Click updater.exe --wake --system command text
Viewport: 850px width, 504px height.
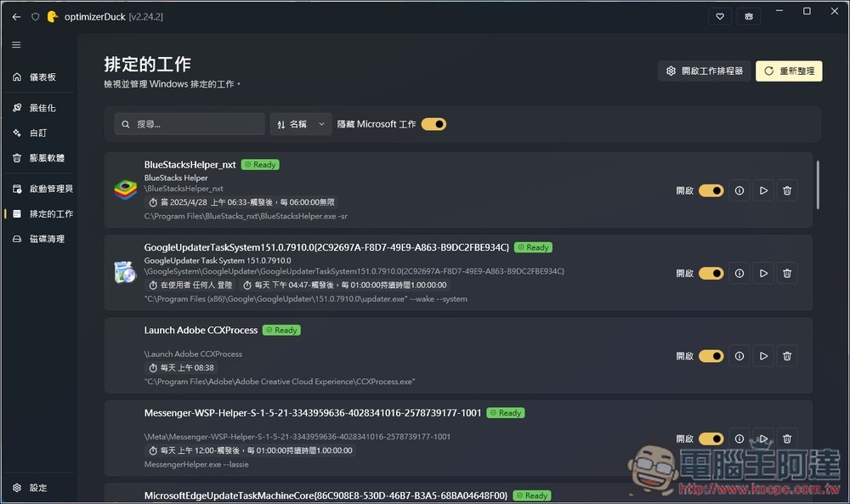point(306,298)
